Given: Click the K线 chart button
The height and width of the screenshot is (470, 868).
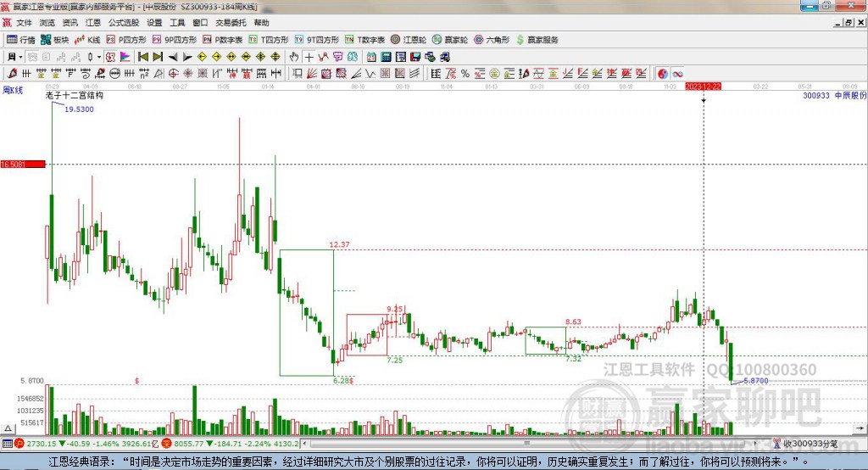Looking at the screenshot, I should point(87,40).
